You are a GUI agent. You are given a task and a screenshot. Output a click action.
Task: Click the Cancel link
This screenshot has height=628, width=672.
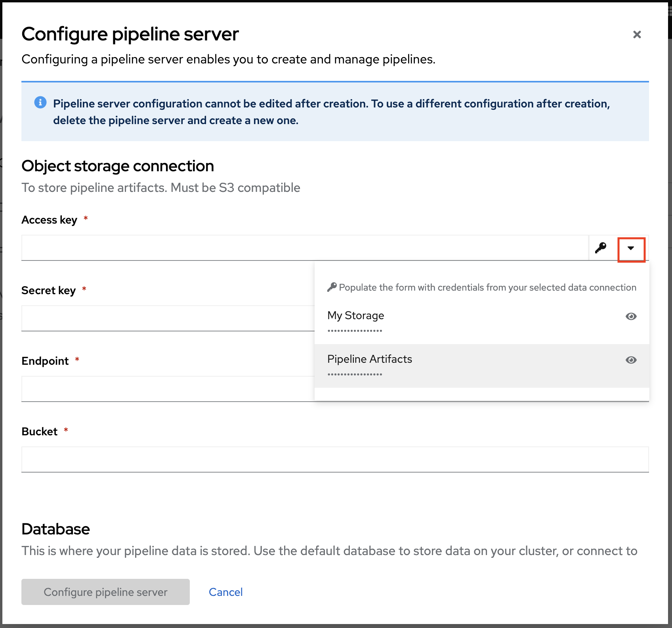225,592
